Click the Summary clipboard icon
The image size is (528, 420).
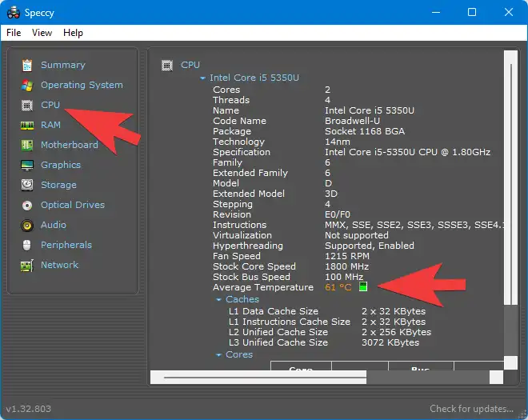[27, 65]
